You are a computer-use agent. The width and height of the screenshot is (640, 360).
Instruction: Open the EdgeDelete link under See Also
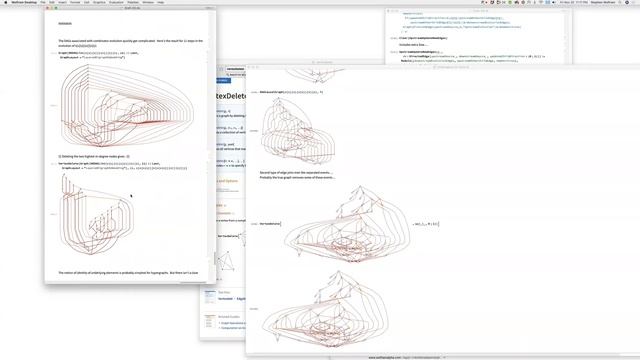[x=241, y=298]
